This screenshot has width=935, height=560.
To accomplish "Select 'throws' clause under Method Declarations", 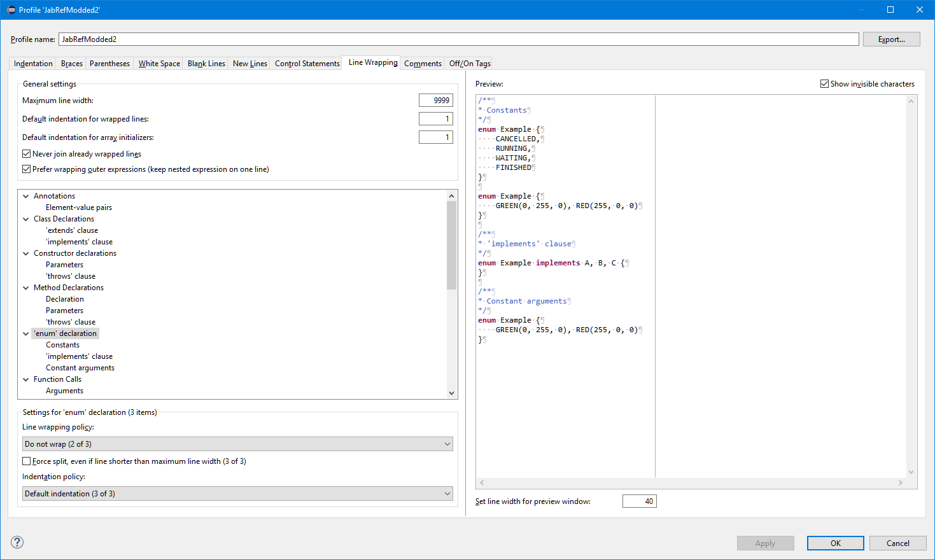I will (71, 322).
